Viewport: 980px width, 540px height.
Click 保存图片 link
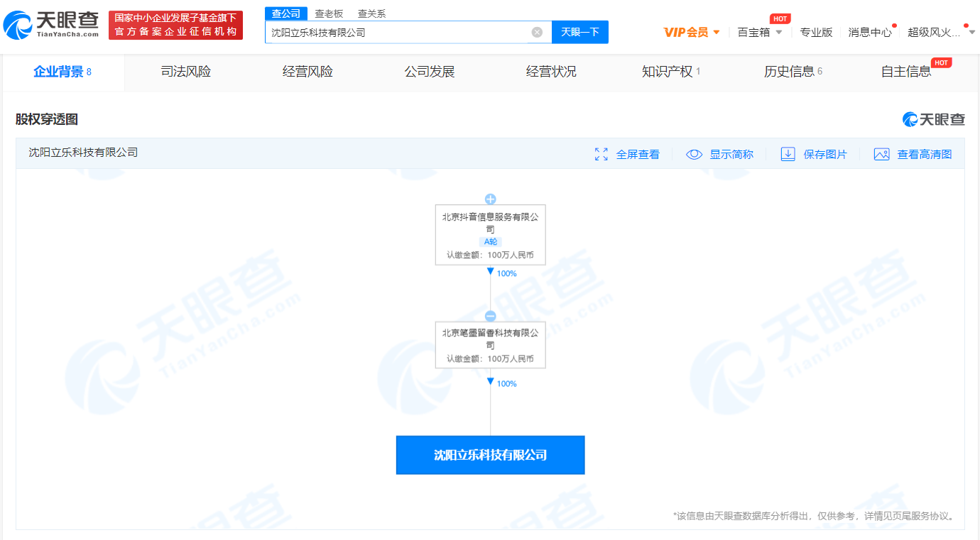tap(825, 154)
